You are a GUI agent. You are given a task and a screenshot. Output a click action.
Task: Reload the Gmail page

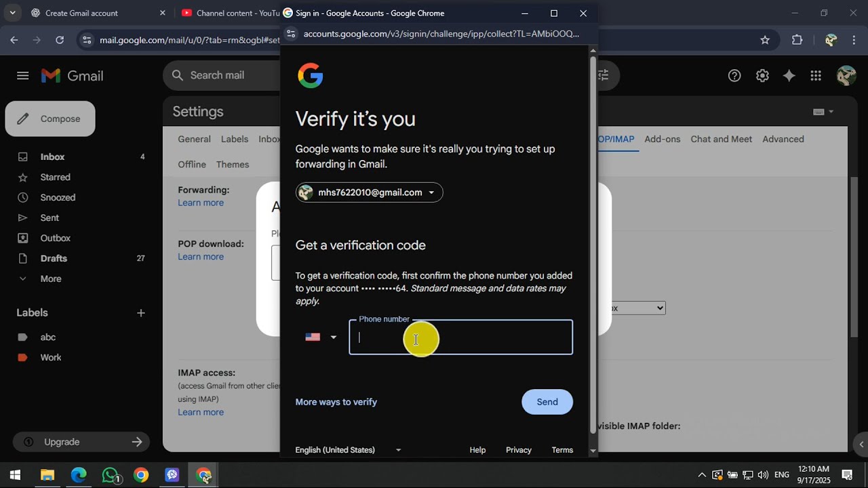pos(60,40)
